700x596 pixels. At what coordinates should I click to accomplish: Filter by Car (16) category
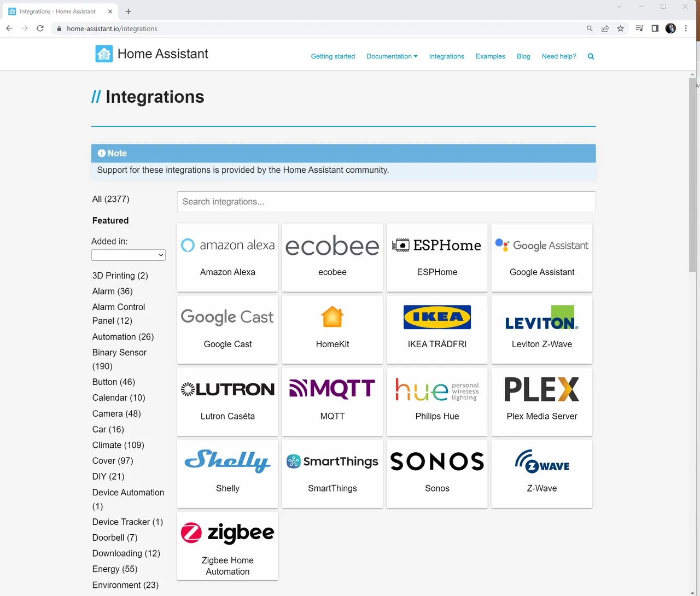[x=108, y=429]
